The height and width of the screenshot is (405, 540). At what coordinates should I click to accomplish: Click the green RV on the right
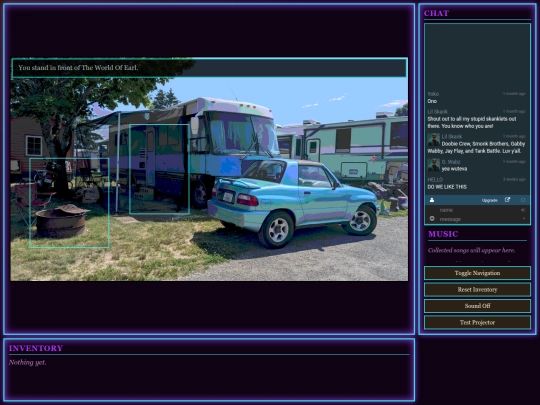coord(343,149)
